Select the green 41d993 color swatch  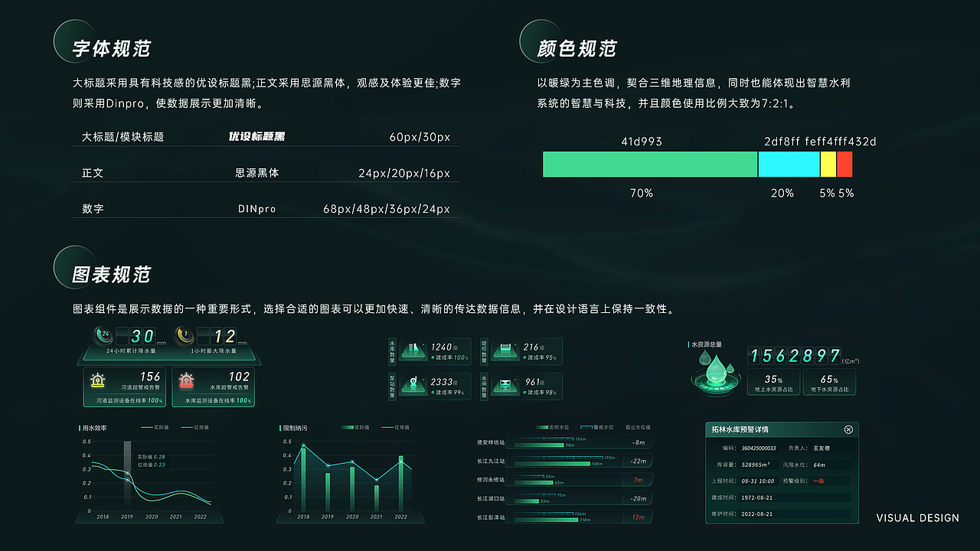(649, 164)
